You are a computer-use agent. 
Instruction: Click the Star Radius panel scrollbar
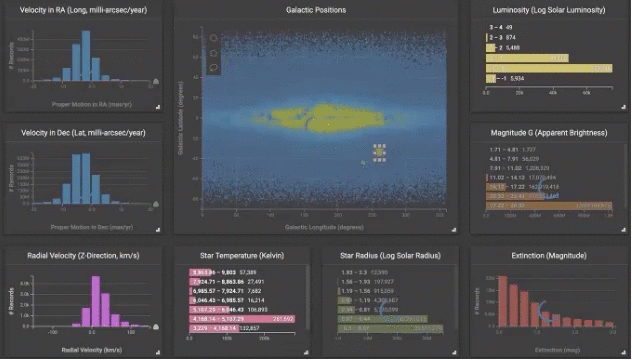(x=456, y=298)
